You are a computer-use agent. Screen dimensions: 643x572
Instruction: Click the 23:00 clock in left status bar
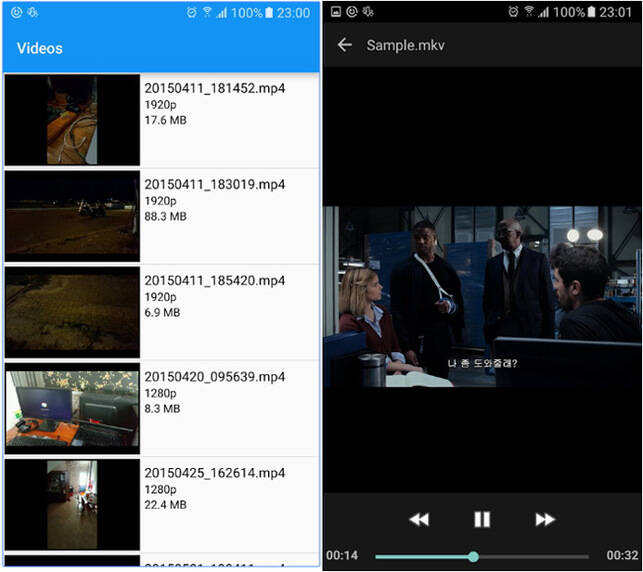(293, 13)
